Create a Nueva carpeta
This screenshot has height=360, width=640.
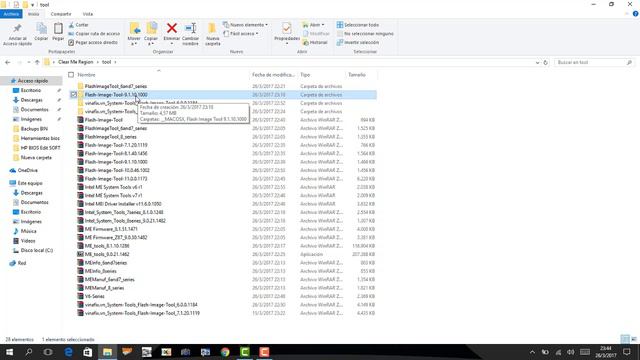[x=212, y=34]
